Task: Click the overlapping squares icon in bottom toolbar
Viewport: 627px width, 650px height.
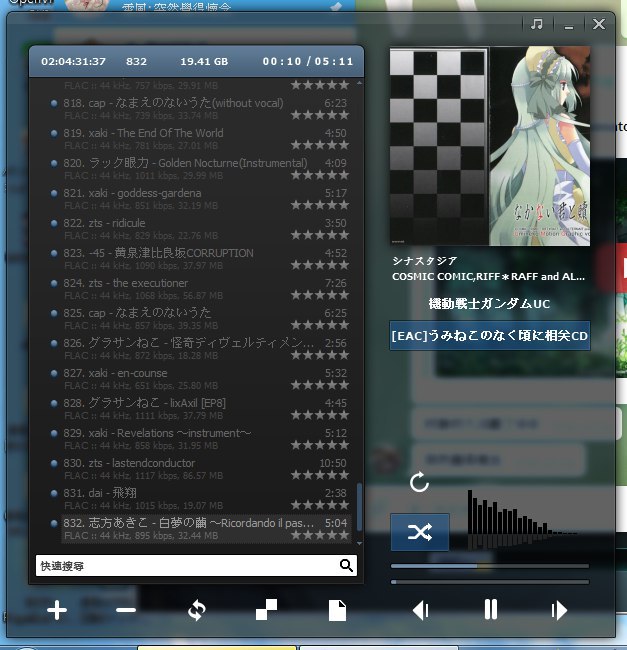Action: [267, 610]
